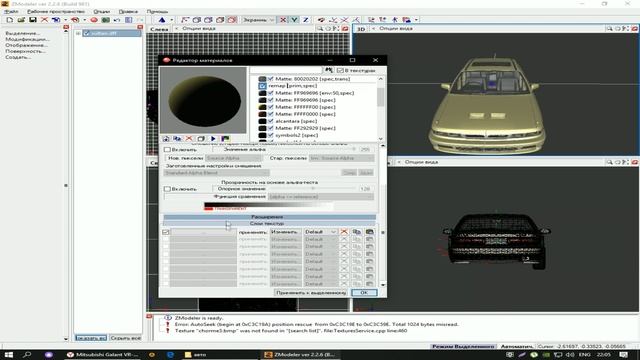
Task: Click copy icon in first texture layer row
Action: tap(357, 232)
